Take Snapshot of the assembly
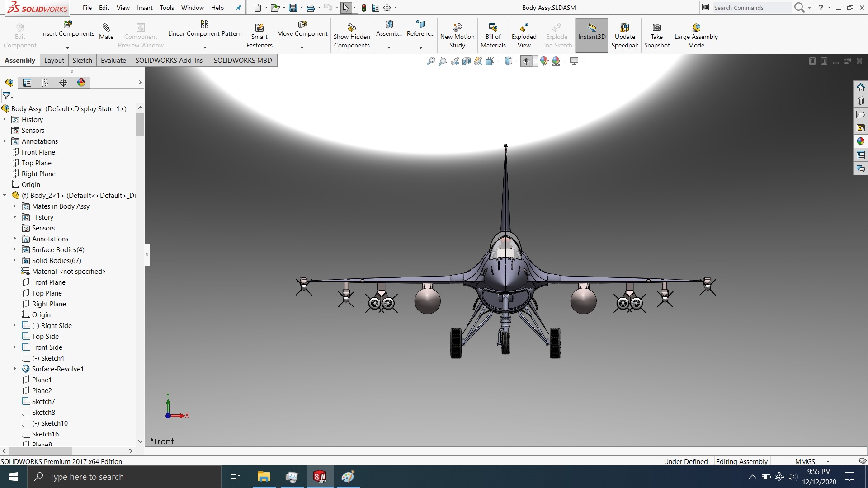868x488 pixels. pyautogui.click(x=657, y=36)
